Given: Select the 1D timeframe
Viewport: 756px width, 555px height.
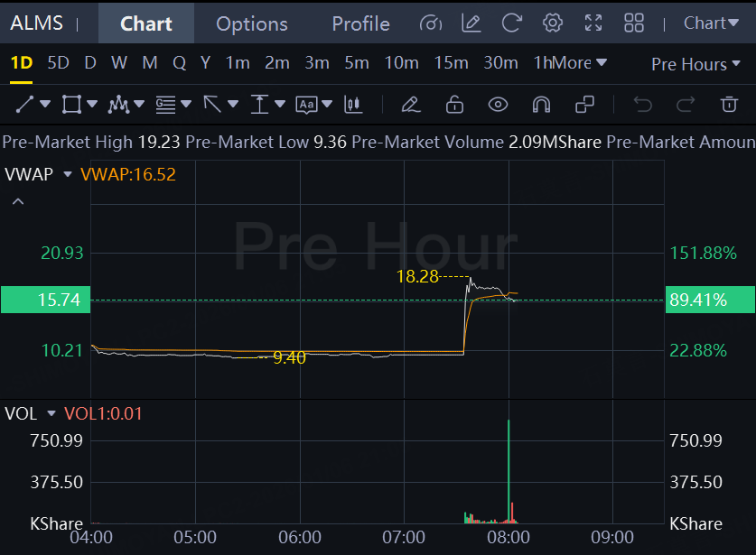Looking at the screenshot, I should pos(21,63).
